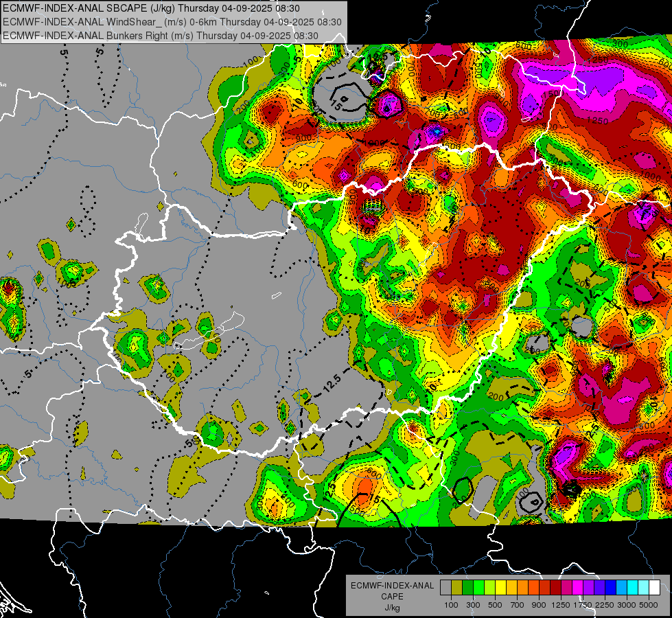Select the white legend swatch
The height and width of the screenshot is (618, 672).
[654, 587]
